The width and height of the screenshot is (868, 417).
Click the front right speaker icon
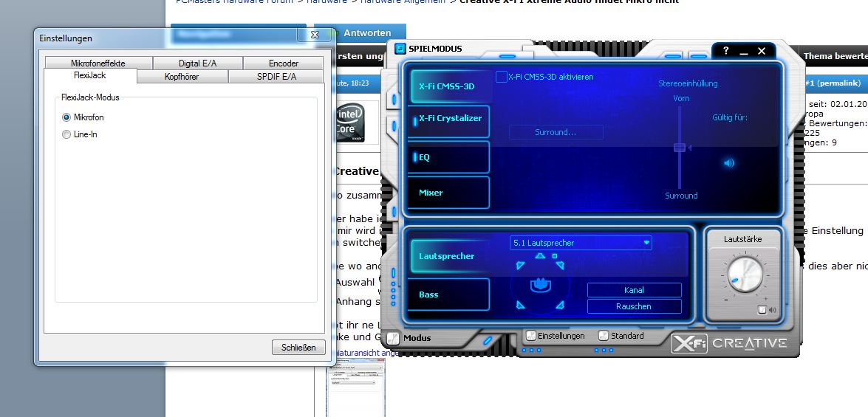[560, 266]
